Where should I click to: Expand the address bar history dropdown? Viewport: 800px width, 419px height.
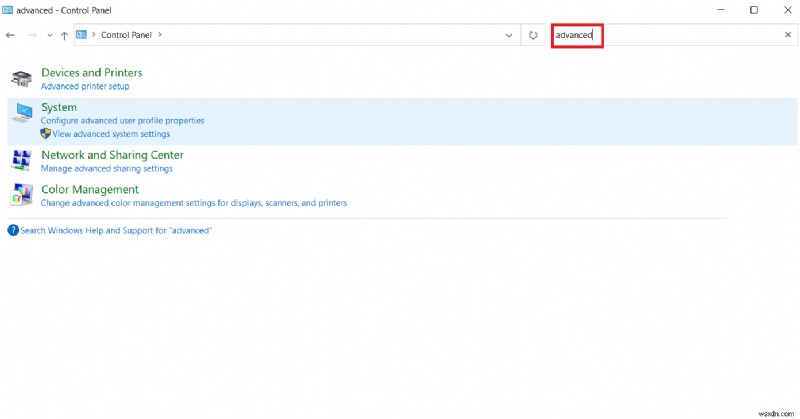[x=509, y=35]
